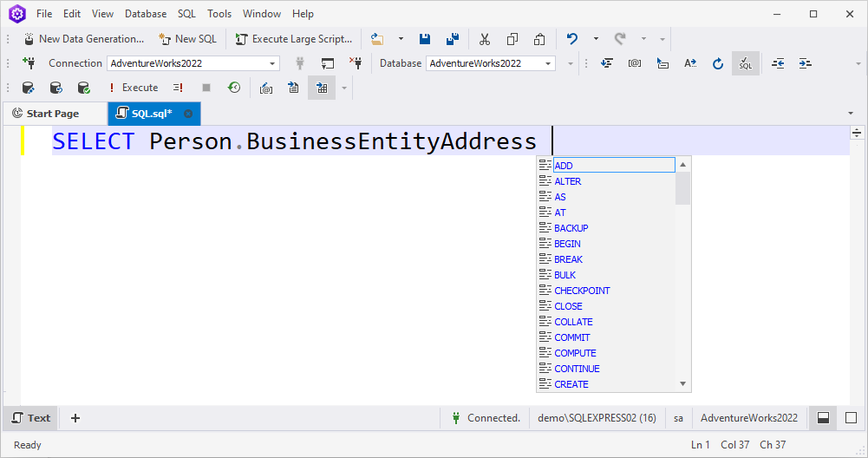
Task: Open the Help menu
Action: tap(303, 14)
